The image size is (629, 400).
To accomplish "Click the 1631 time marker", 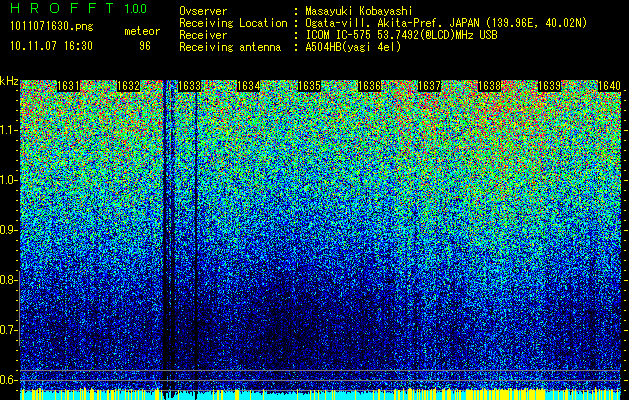I will (69, 86).
